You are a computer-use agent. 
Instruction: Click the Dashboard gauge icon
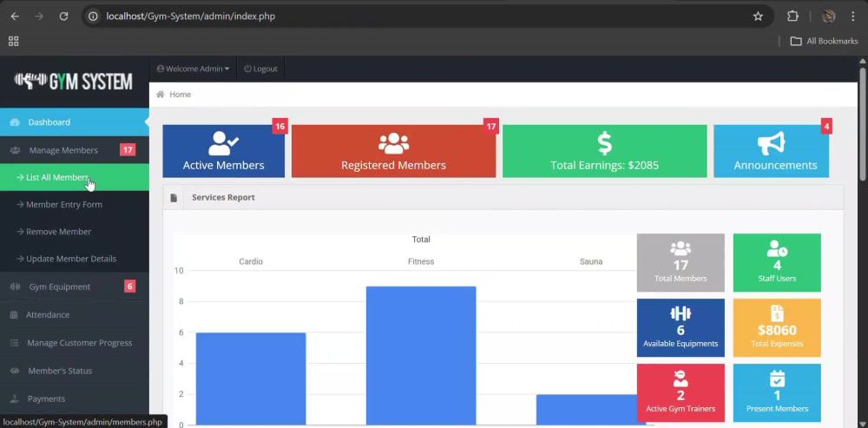pos(15,122)
